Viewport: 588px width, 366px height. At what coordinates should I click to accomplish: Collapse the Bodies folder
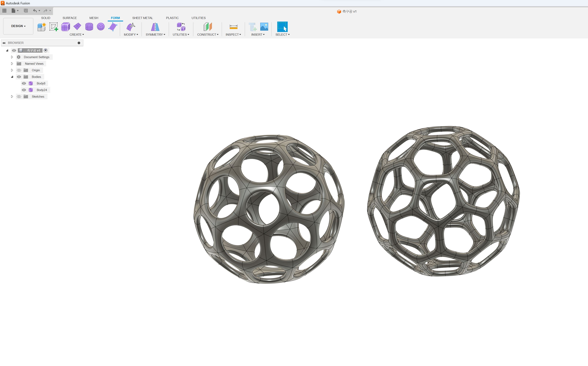pyautogui.click(x=12, y=77)
